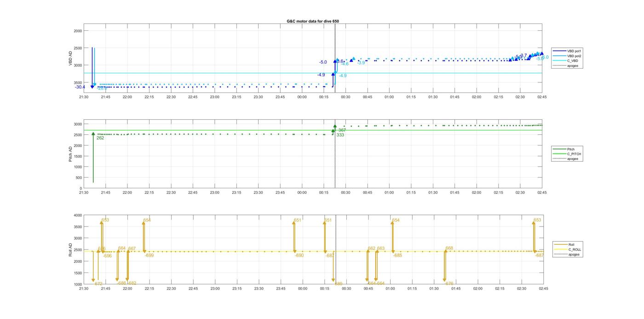Viewport: 644px width, 319px height.
Task: Click the roll label "651" near 23:55
Action: click(298, 220)
